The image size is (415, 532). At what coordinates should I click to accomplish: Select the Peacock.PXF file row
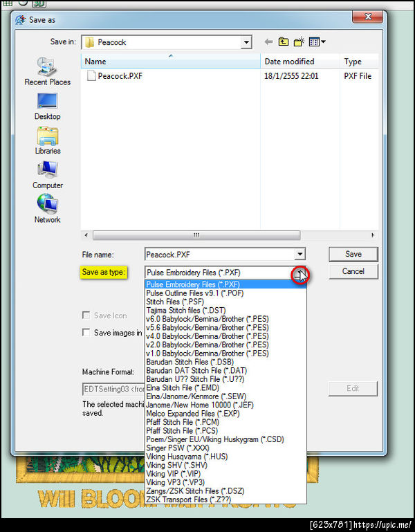230,76
